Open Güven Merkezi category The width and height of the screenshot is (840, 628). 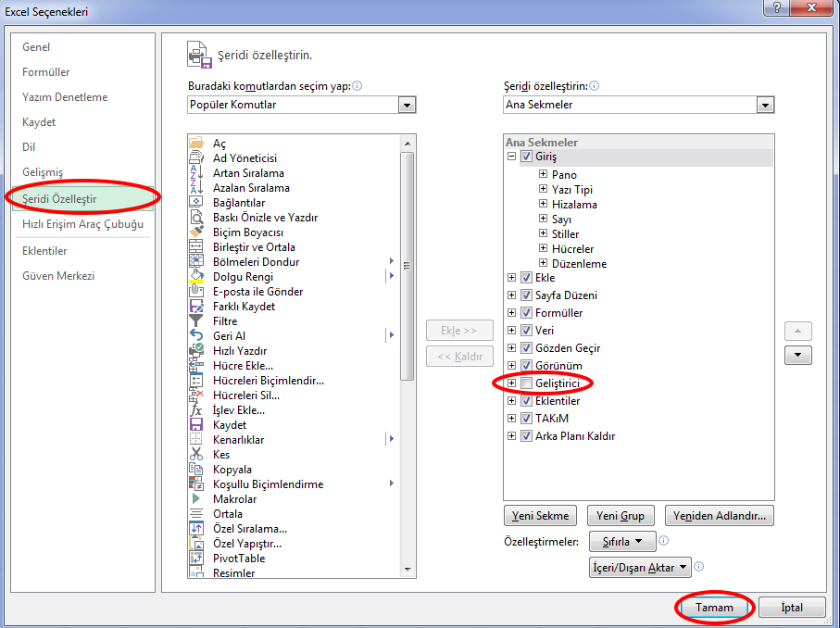[x=58, y=276]
